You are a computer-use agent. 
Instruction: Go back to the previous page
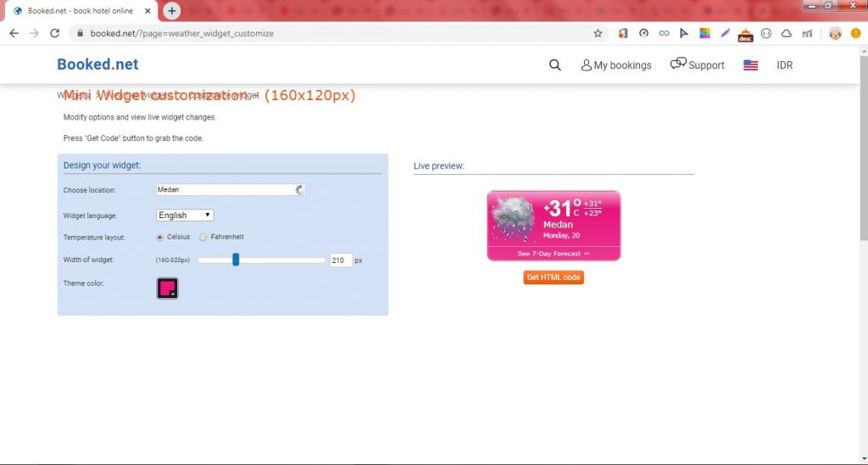[14, 33]
